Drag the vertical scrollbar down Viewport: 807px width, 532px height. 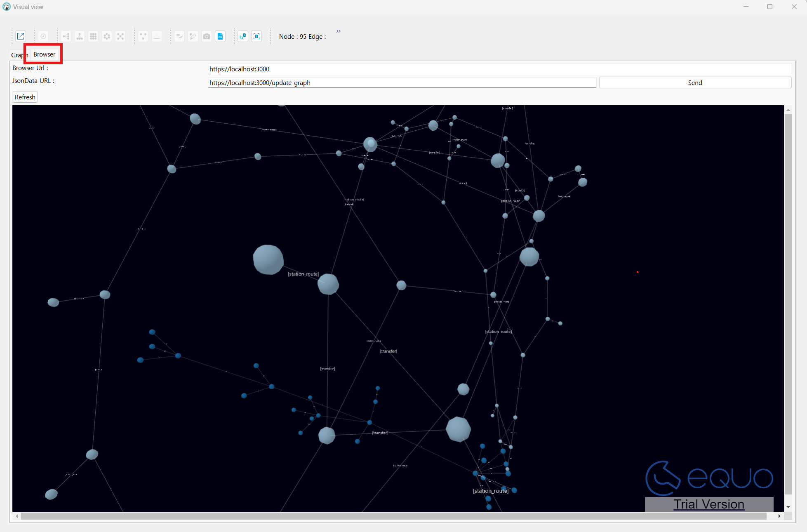pyautogui.click(x=790, y=506)
